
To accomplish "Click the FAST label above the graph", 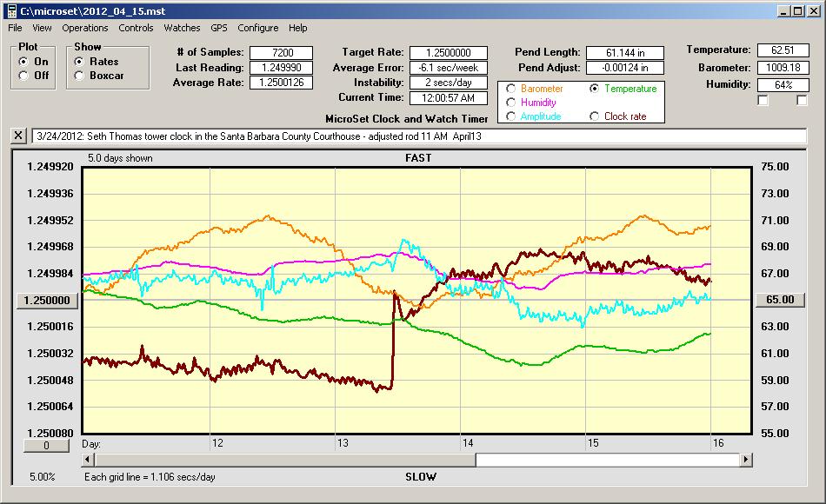I will point(418,158).
